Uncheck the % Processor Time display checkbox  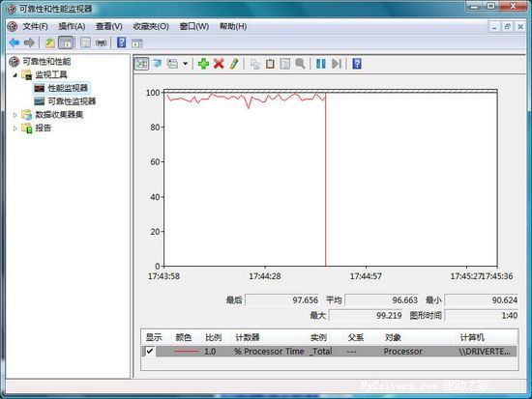tap(150, 351)
